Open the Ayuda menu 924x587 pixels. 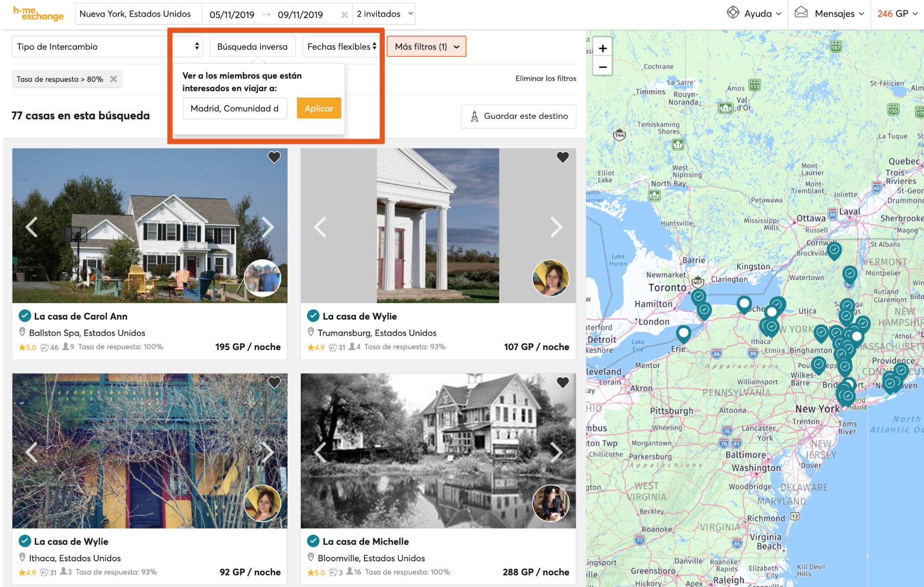click(754, 14)
